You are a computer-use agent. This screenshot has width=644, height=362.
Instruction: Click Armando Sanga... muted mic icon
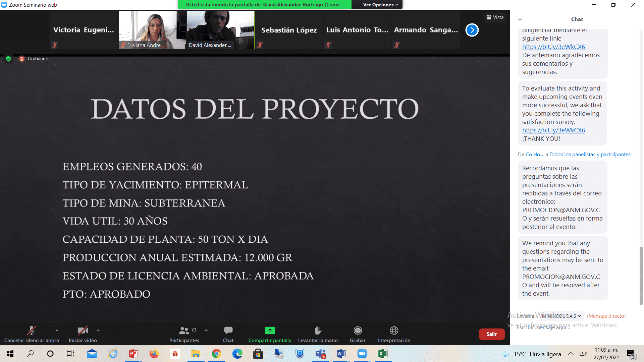tap(397, 45)
